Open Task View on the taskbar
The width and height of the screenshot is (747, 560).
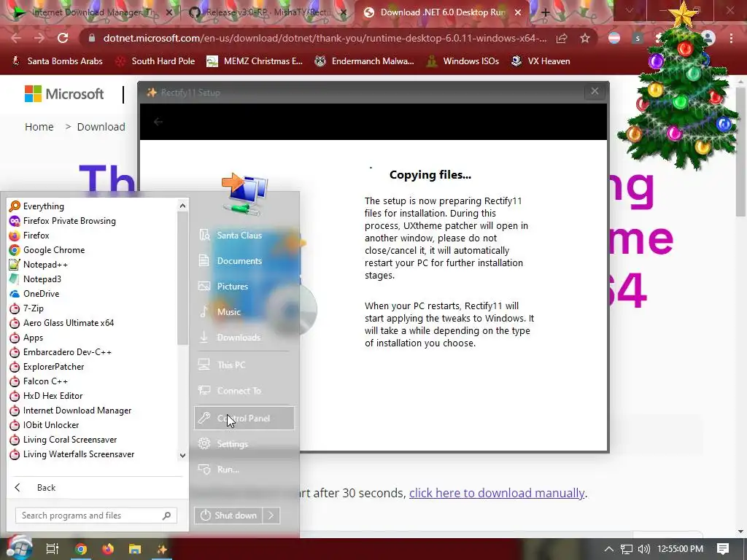pos(52,549)
